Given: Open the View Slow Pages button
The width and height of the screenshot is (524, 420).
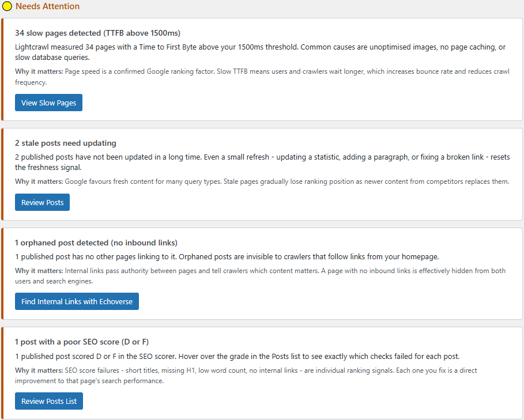Looking at the screenshot, I should tap(48, 103).
